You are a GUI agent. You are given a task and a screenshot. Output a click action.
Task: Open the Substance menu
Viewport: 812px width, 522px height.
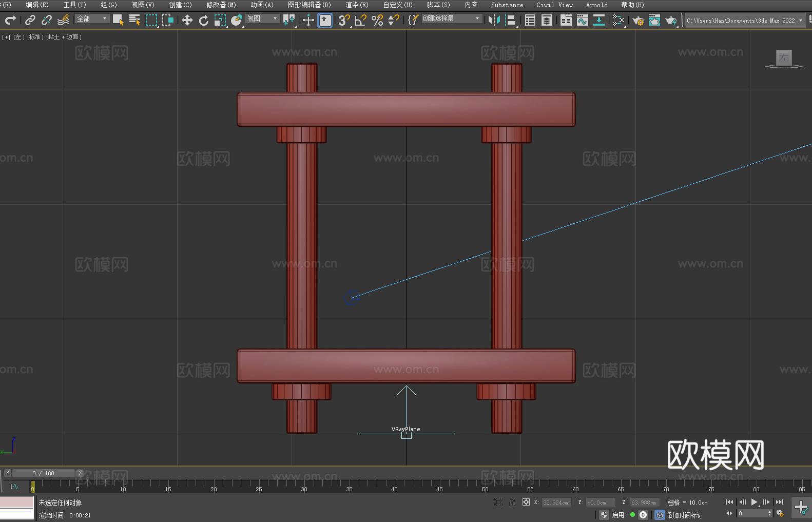[507, 5]
